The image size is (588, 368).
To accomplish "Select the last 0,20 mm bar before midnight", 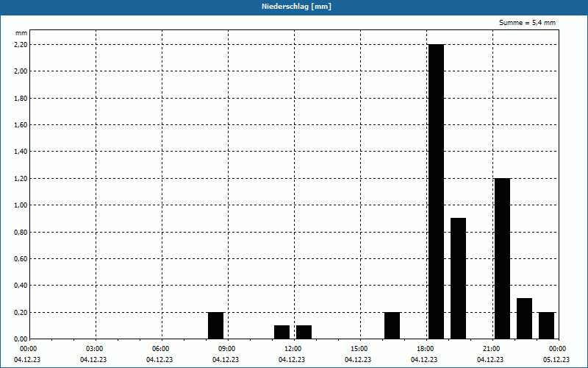I will click(x=546, y=325).
